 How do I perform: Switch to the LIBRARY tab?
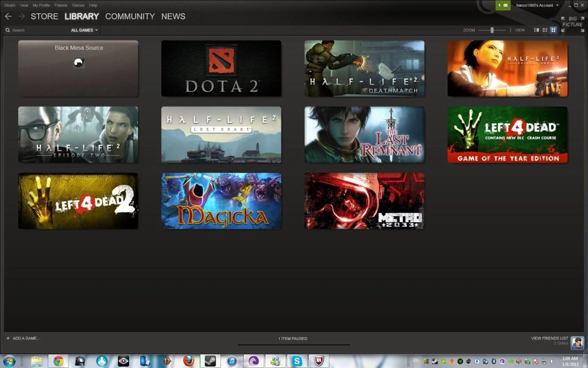point(82,17)
